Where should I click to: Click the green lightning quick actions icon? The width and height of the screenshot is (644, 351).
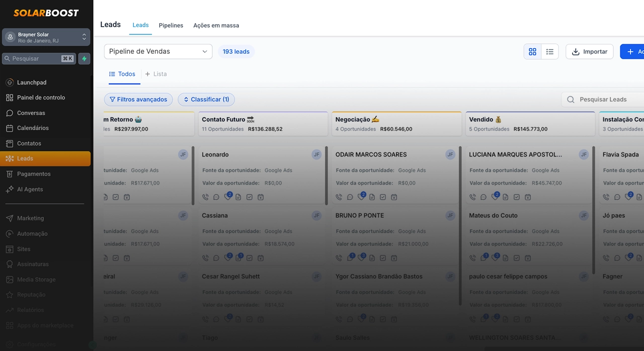point(84,59)
